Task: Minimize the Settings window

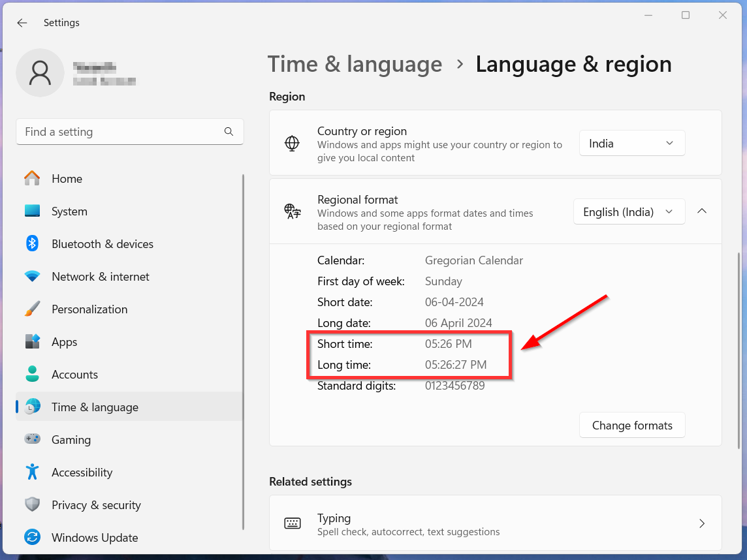Action: click(648, 15)
